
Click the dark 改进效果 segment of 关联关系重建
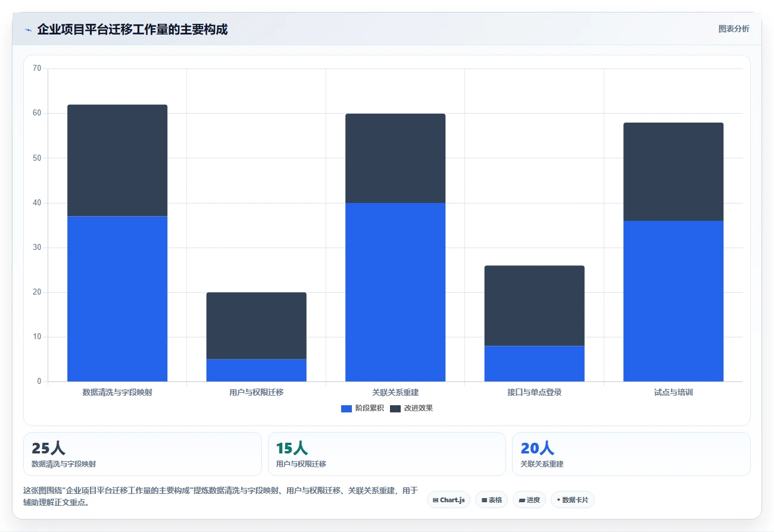tap(395, 158)
